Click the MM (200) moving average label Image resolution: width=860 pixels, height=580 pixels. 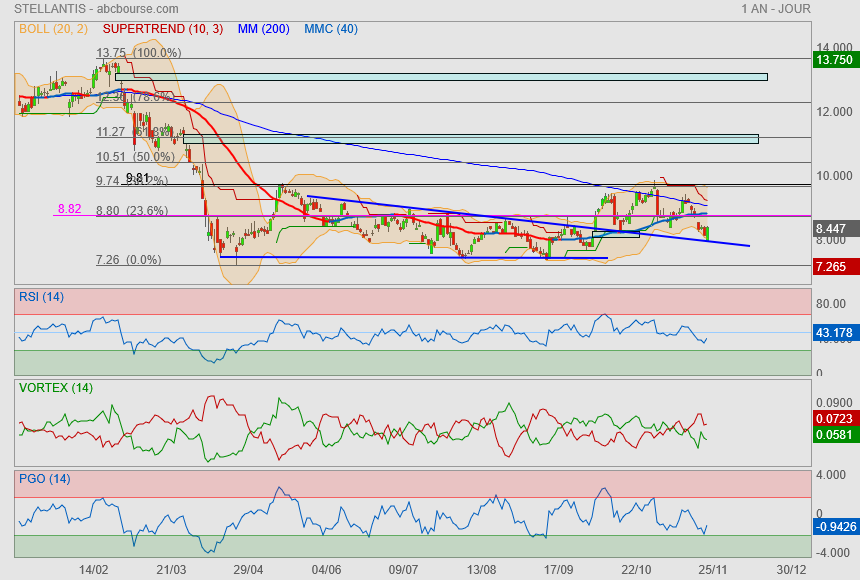coord(263,29)
